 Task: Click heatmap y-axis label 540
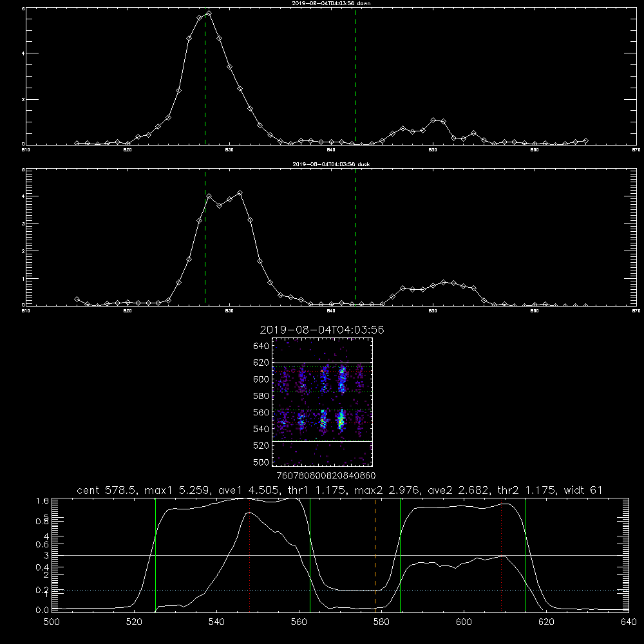(261, 429)
